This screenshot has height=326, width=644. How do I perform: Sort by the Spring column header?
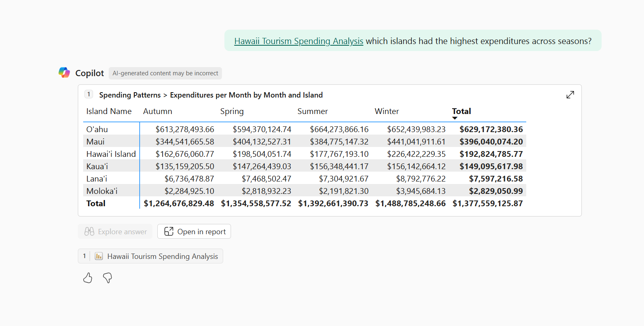[232, 112]
